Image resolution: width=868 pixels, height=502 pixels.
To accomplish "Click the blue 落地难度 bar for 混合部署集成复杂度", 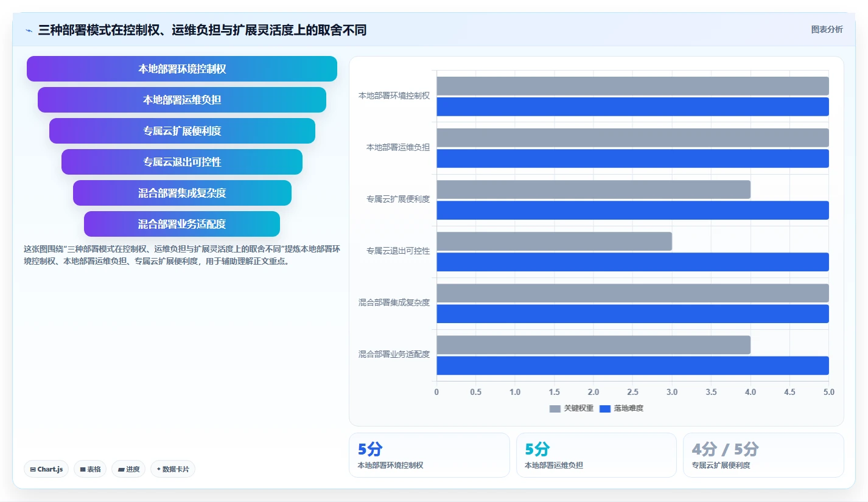I will 632,313.
